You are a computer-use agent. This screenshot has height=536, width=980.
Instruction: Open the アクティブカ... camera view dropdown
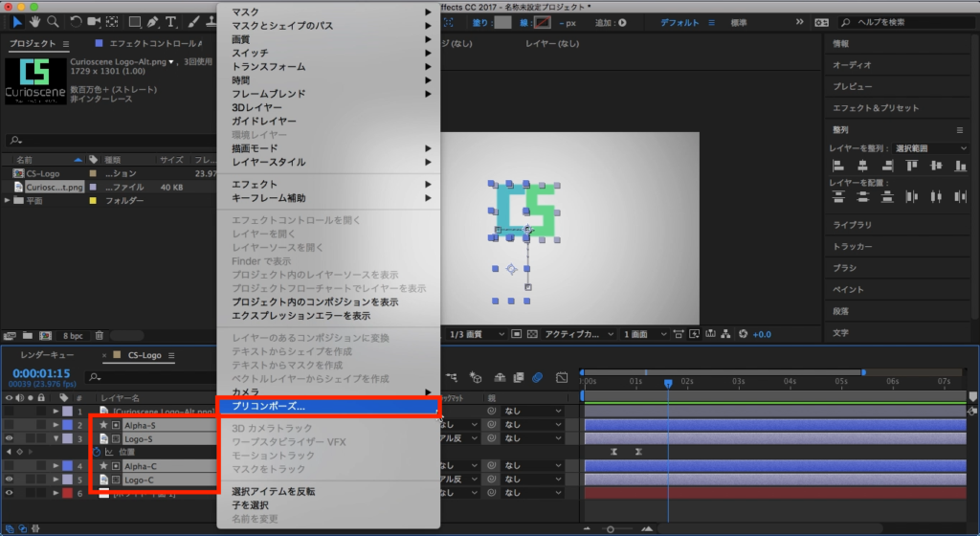[x=578, y=334]
